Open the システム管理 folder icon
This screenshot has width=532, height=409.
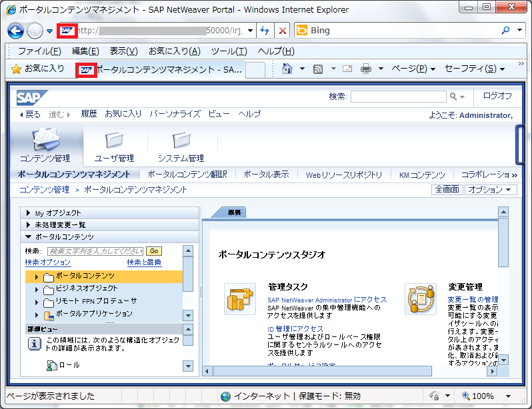click(181, 140)
